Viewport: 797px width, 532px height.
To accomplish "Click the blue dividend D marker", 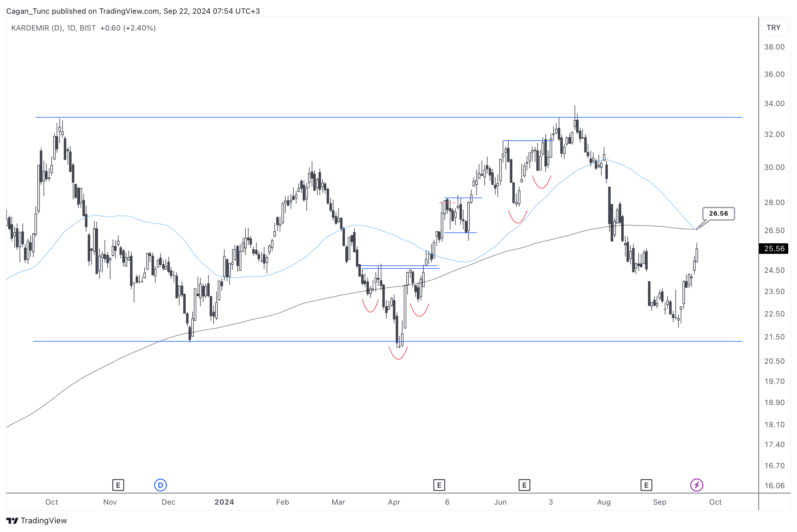I will point(161,485).
